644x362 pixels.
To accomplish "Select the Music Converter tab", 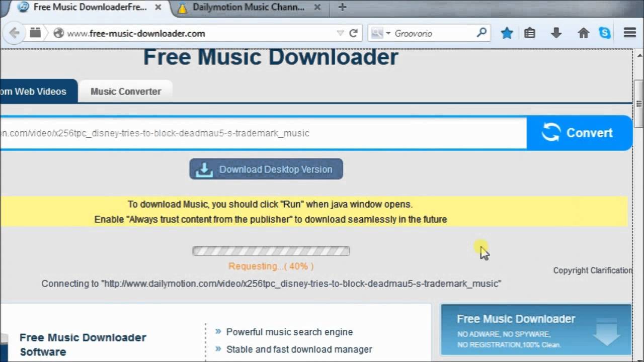I will 126,92.
